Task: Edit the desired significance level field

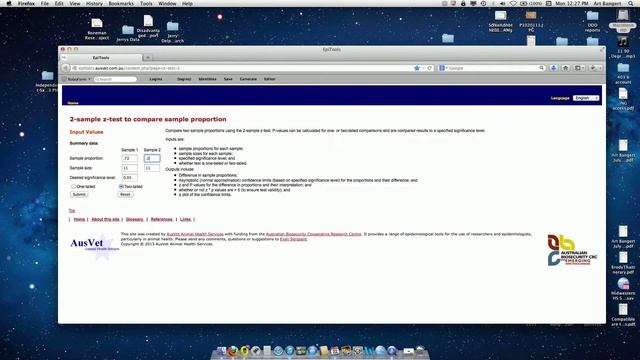Action: (129, 178)
